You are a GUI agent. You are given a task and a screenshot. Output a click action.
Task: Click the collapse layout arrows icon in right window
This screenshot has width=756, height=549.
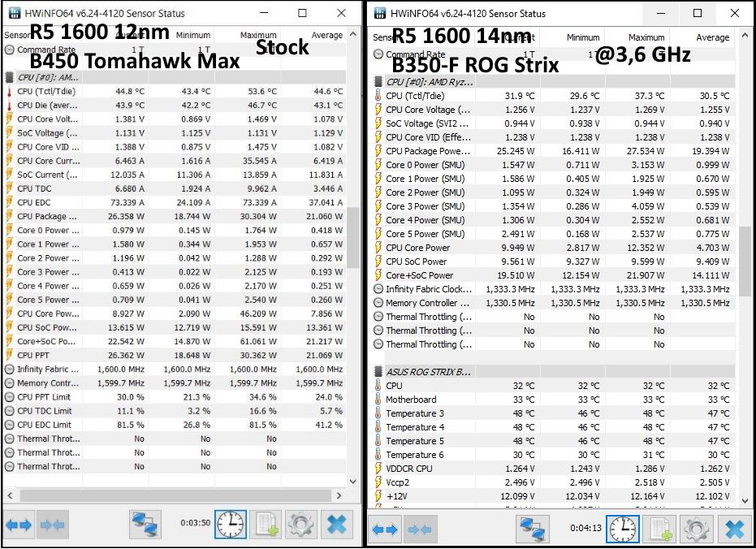tap(420, 530)
